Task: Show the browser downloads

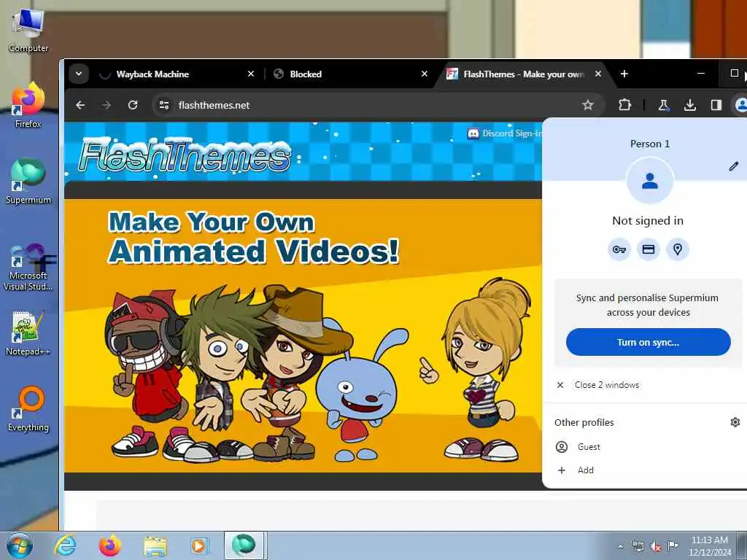Action: tap(690, 105)
